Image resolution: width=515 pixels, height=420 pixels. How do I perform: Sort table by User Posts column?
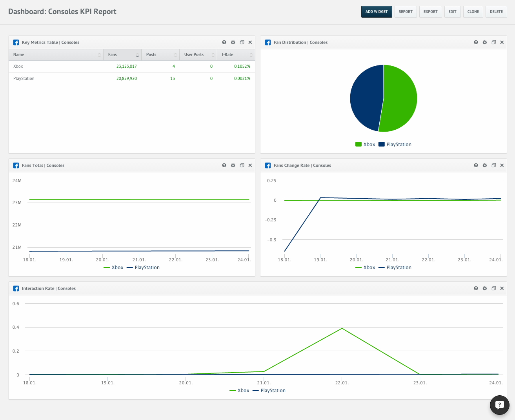point(199,55)
